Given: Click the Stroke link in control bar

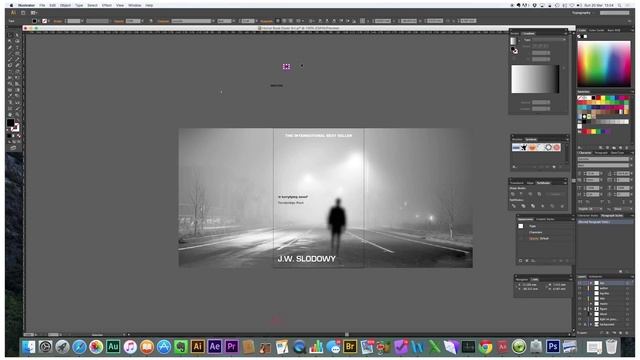Looking at the screenshot, I should tap(58, 21).
